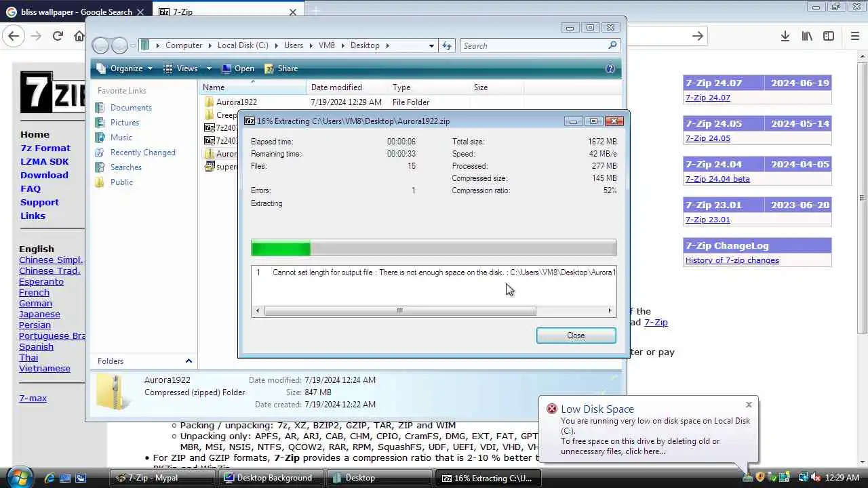Viewport: 868px width, 488px height.
Task: Expand the breadcrumb arrow after Users
Action: pyautogui.click(x=311, y=45)
